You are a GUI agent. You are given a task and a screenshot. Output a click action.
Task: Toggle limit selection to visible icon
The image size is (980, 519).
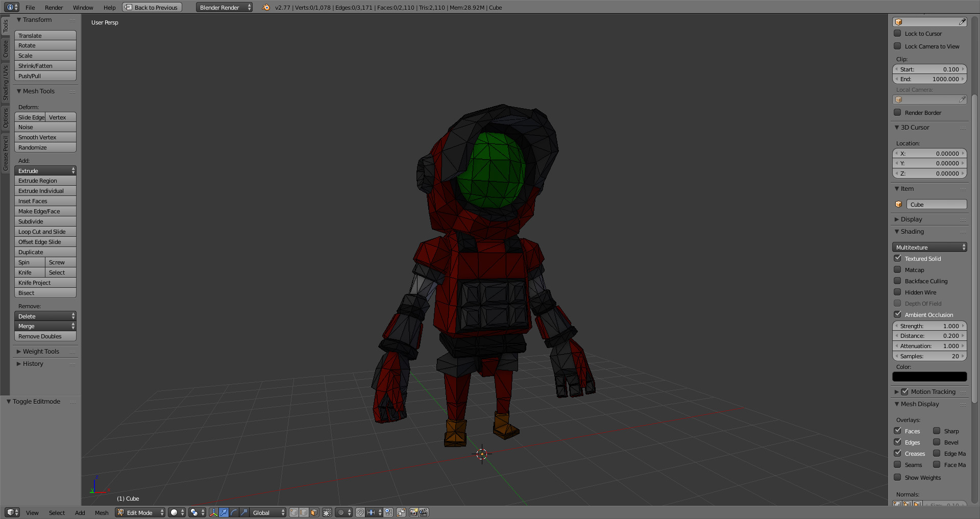point(327,512)
